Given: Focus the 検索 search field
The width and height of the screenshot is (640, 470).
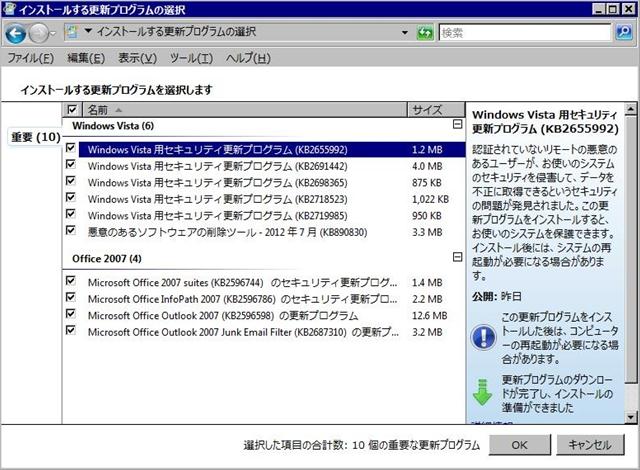Looking at the screenshot, I should click(525, 33).
